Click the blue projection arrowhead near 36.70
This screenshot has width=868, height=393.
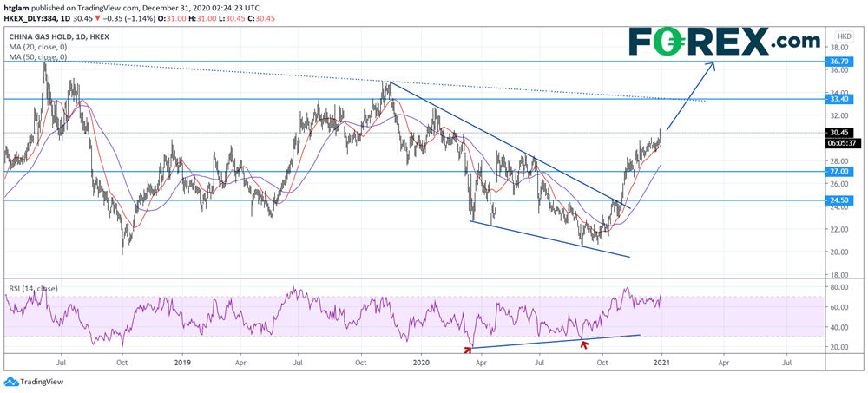(713, 66)
